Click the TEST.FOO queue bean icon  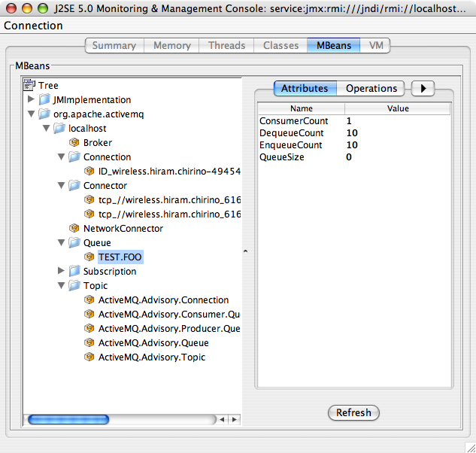(89, 257)
